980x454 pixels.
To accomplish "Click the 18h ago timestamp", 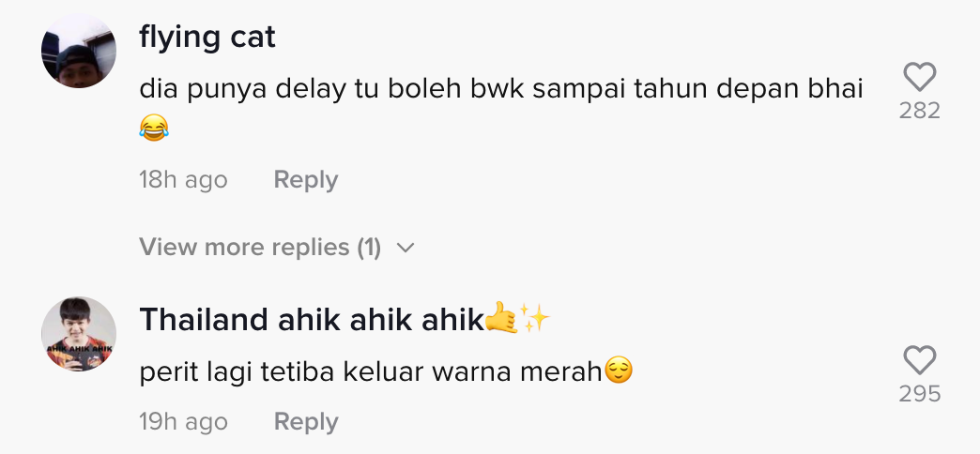I will point(183,180).
